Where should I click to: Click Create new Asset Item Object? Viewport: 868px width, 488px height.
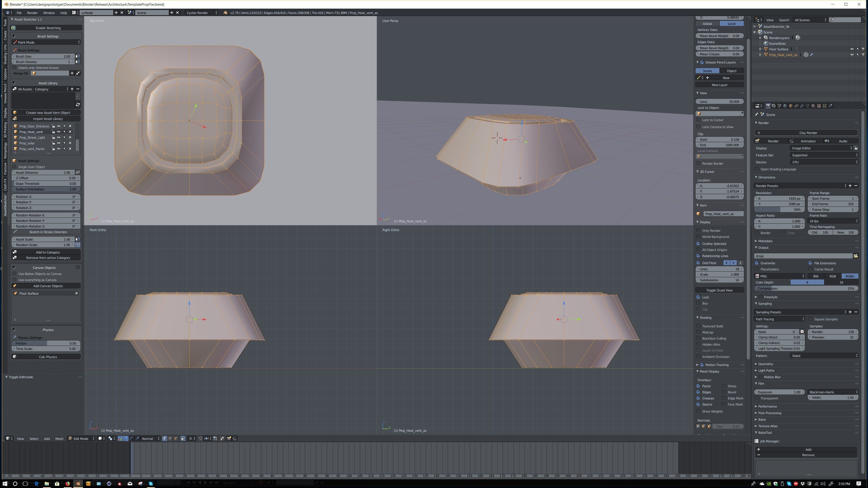46,113
